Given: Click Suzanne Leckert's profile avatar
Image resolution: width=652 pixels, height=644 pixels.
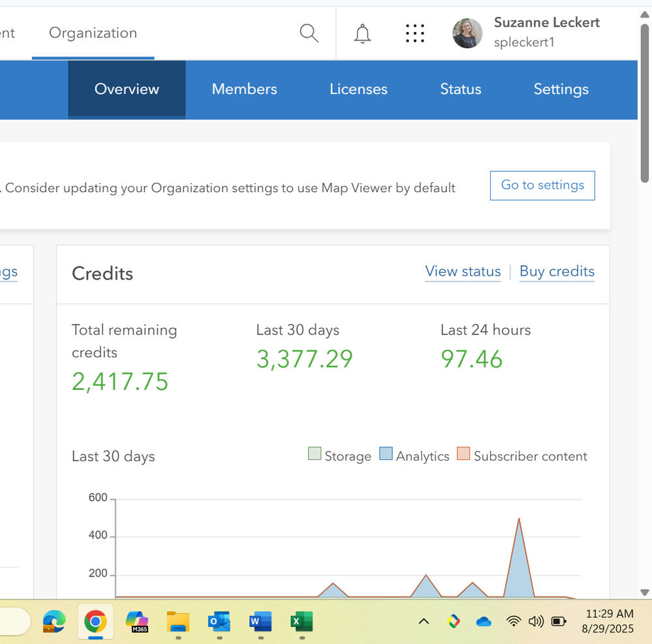Looking at the screenshot, I should [467, 33].
